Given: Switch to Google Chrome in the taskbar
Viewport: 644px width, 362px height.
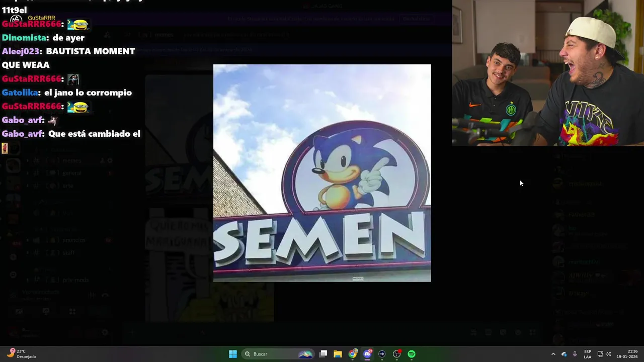Looking at the screenshot, I should click(353, 354).
